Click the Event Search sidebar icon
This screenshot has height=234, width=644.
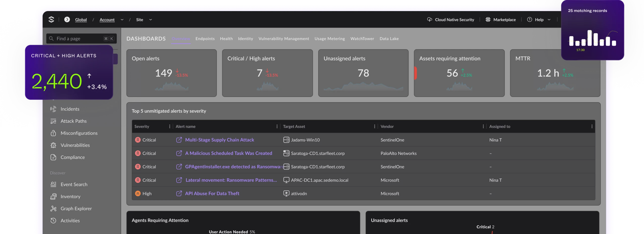pos(53,184)
